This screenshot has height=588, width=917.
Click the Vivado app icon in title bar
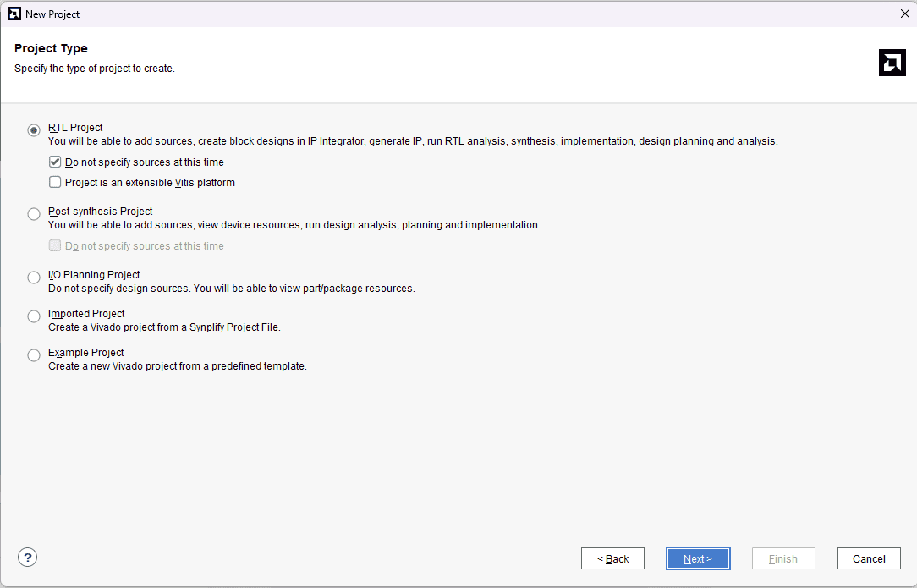(14, 14)
